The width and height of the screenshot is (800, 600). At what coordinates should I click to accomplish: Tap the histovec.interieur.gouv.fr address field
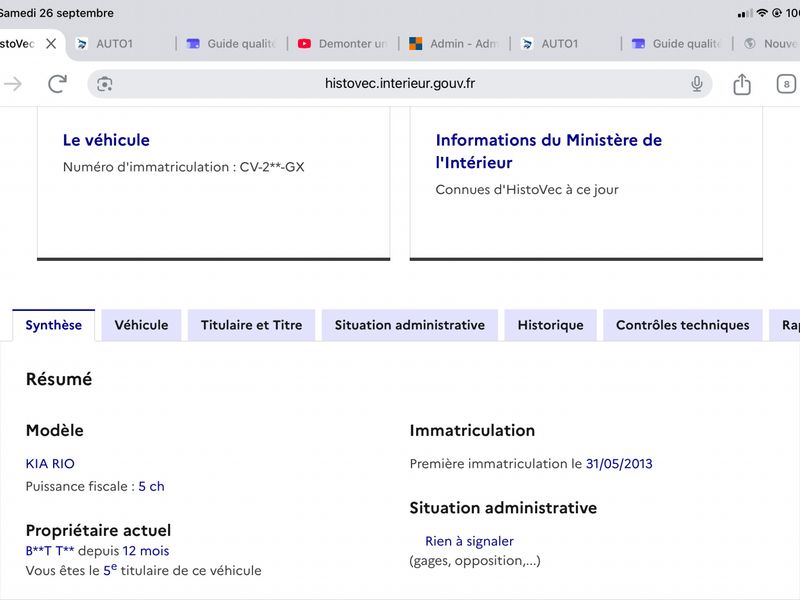point(399,84)
